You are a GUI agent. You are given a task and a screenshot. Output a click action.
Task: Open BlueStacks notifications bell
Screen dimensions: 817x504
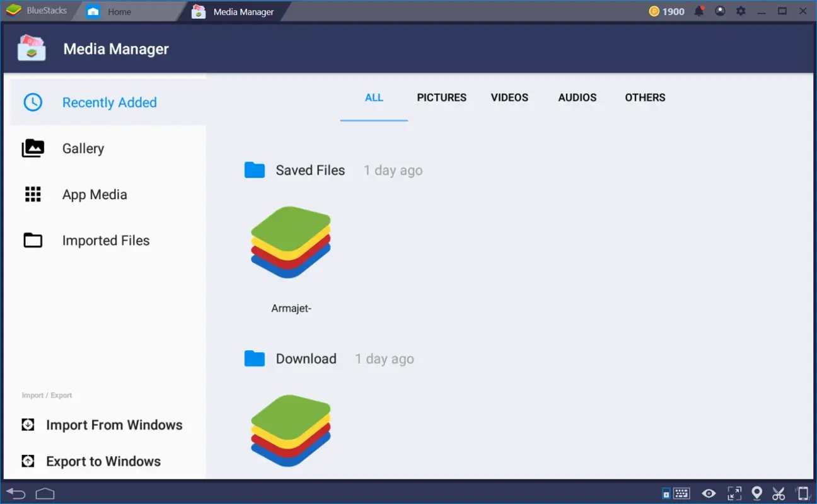[698, 11]
